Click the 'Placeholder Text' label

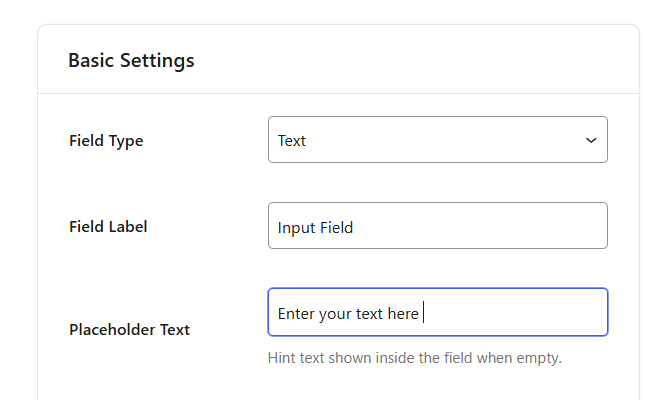tap(129, 329)
